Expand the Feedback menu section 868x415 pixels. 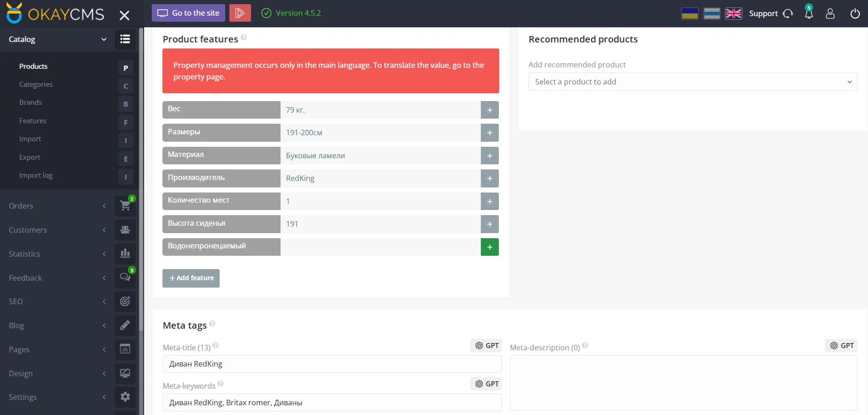[x=104, y=278]
